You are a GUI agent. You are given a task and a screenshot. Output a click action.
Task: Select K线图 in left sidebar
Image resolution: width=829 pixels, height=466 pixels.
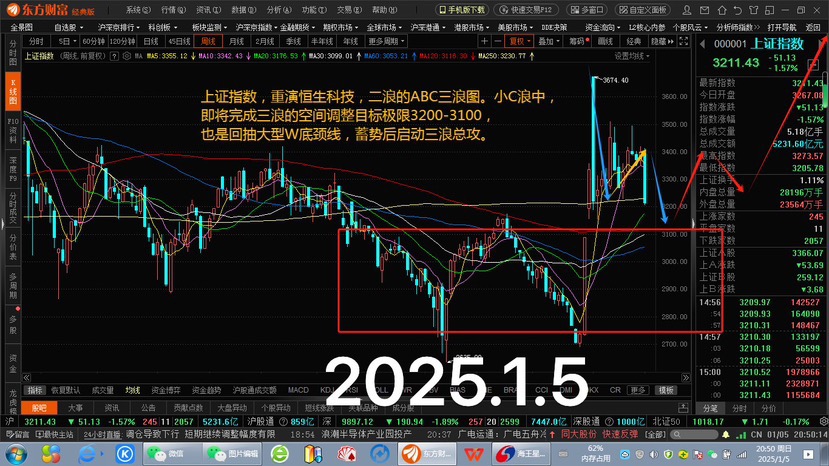pyautogui.click(x=13, y=91)
